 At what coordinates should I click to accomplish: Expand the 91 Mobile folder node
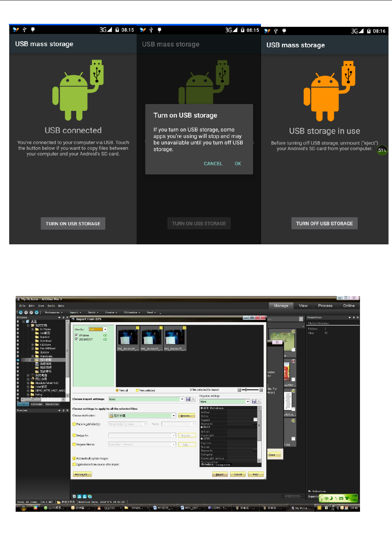tap(32, 329)
